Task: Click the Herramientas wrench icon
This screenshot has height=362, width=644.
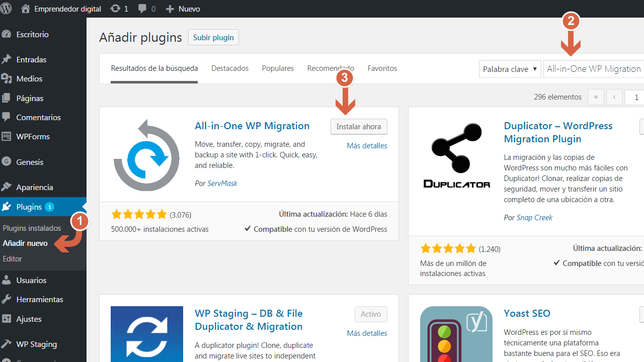Action: click(x=7, y=299)
